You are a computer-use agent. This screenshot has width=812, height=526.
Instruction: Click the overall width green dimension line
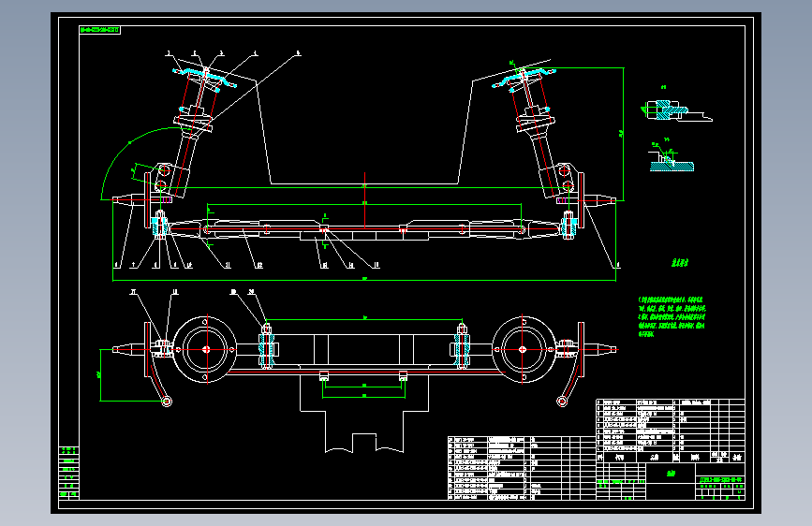coord(364,280)
